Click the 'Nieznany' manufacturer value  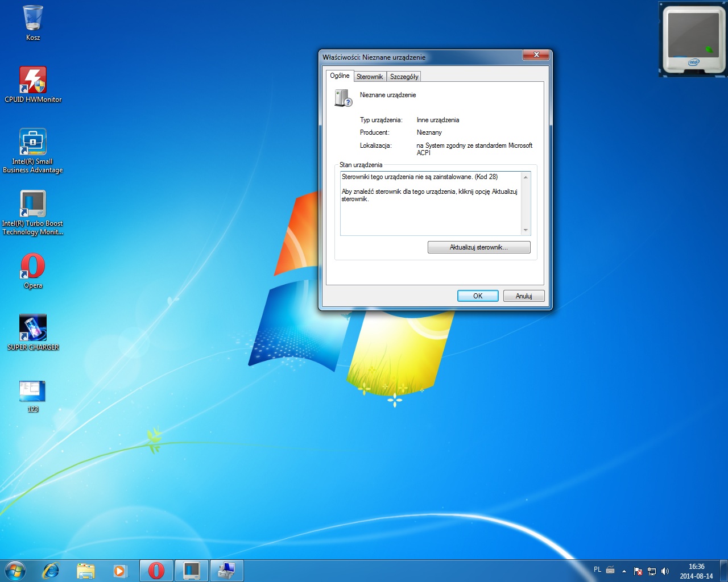429,132
